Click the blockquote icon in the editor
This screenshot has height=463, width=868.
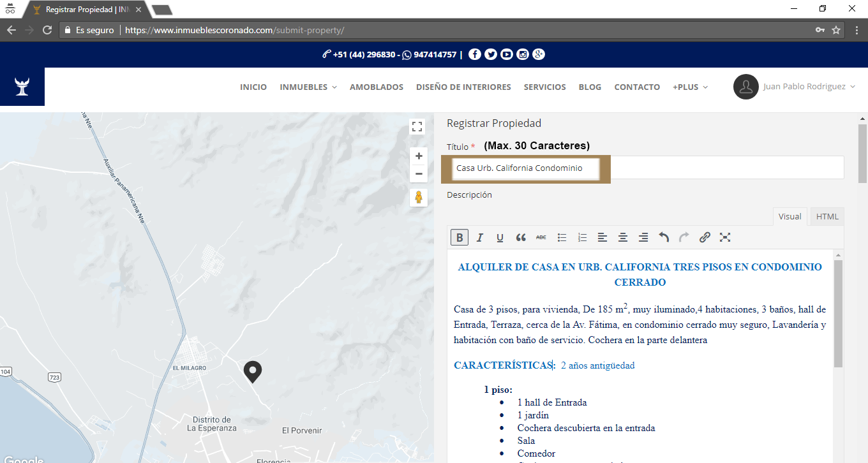(521, 237)
